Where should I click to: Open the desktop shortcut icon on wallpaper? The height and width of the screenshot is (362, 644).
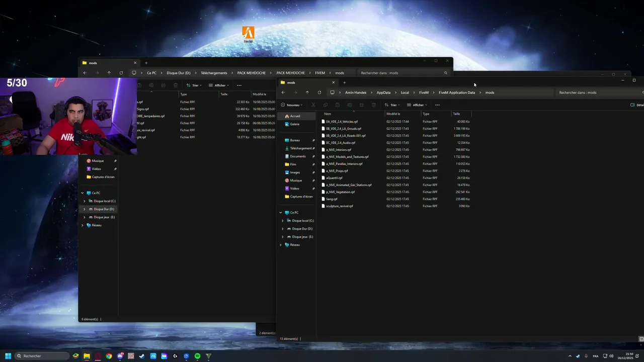click(248, 34)
